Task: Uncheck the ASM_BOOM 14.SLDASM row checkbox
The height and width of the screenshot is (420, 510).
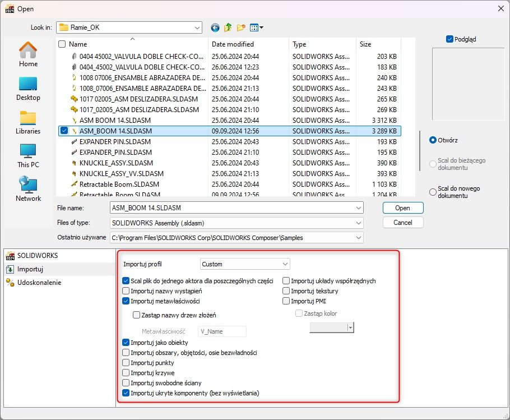Action: (64, 131)
